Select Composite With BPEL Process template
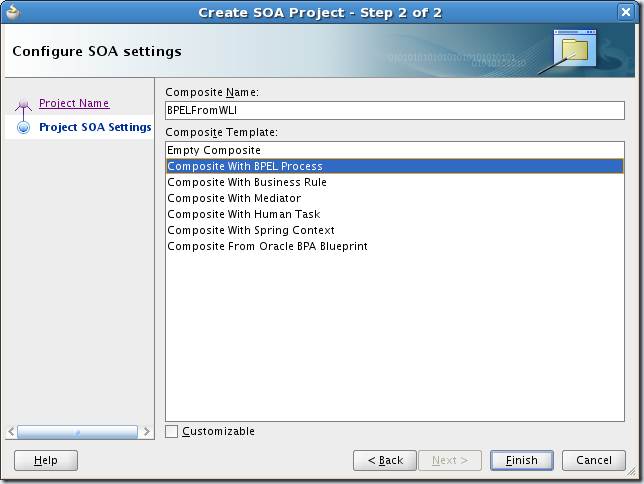 [x=395, y=166]
